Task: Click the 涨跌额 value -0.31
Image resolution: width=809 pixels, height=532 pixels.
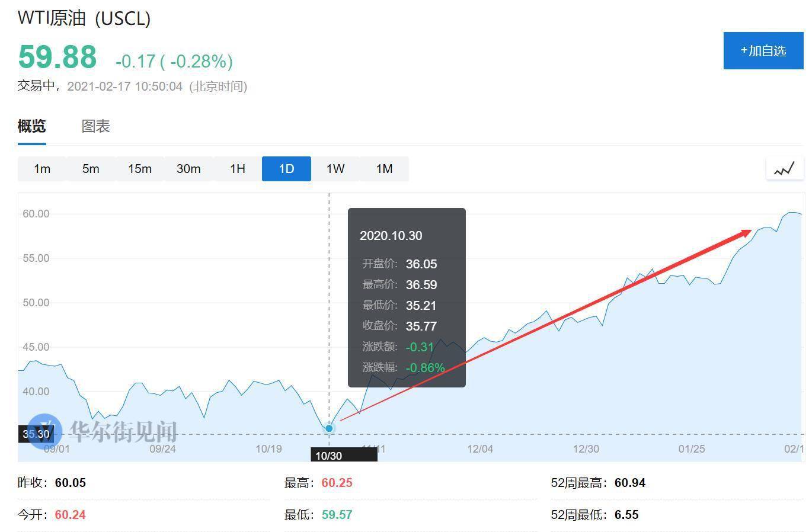Action: [x=420, y=347]
